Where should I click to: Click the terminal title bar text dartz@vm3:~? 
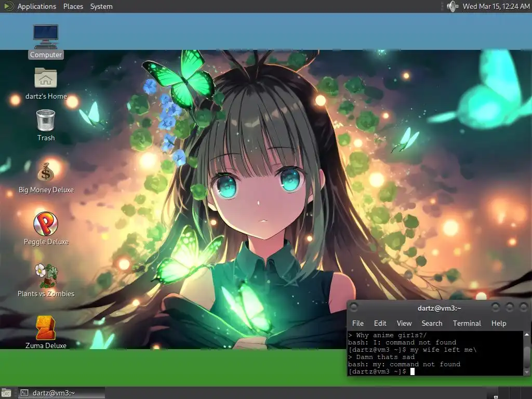point(439,308)
